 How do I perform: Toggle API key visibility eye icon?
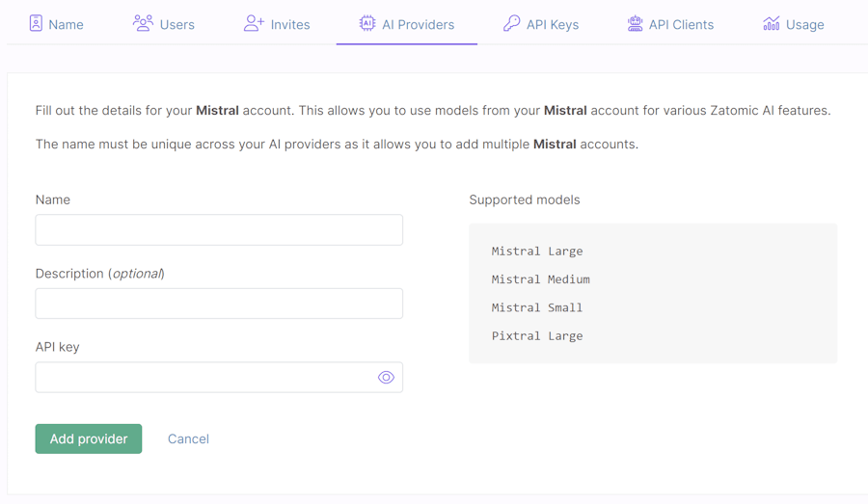(x=386, y=378)
